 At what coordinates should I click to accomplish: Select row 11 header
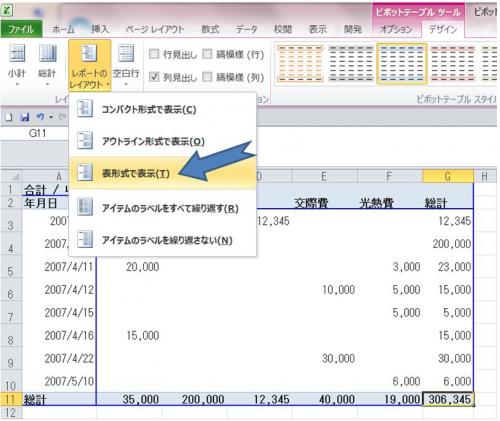(11, 399)
